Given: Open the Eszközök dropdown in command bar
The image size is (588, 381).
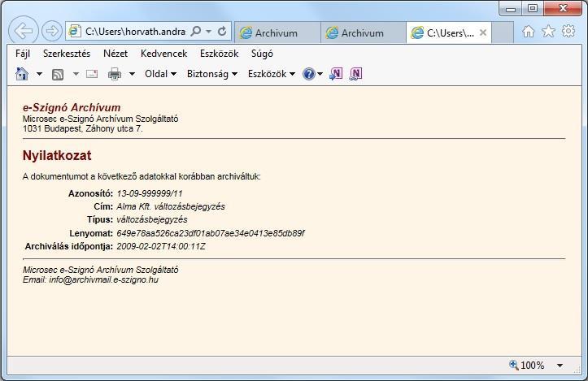Looking at the screenshot, I should click(272, 74).
